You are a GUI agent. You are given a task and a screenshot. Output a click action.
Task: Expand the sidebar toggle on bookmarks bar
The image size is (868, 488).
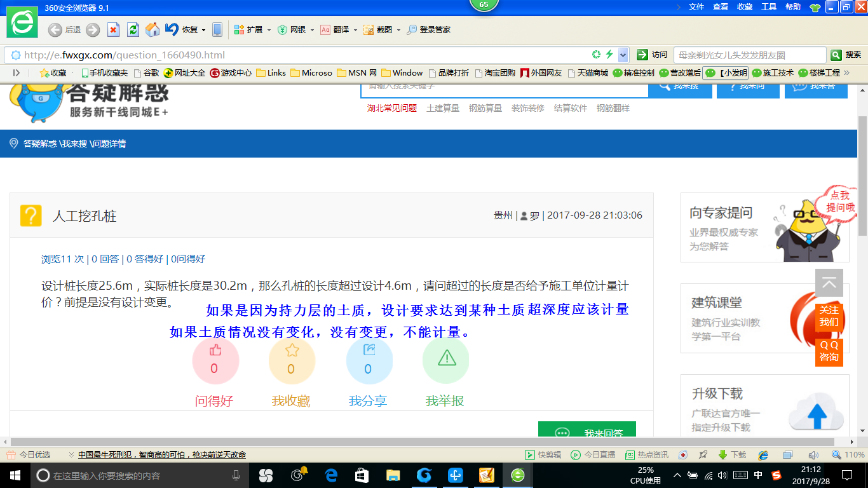click(17, 73)
